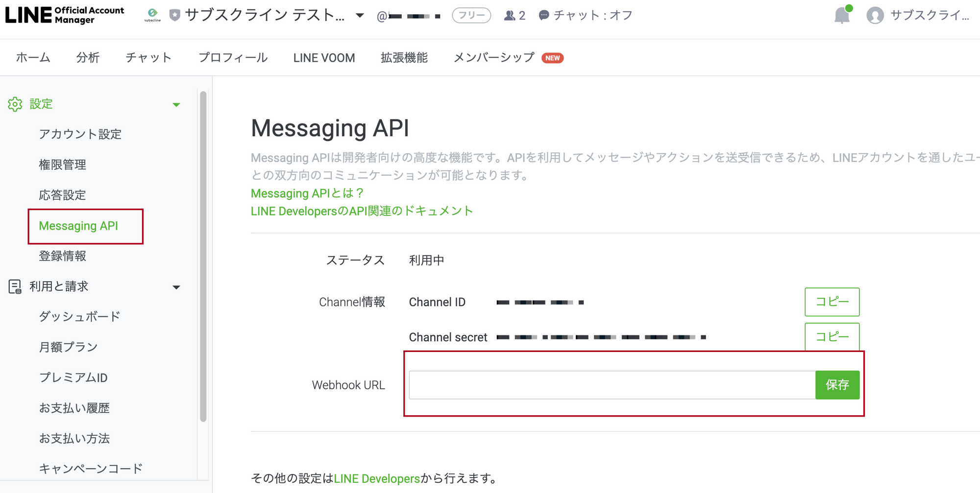Select 月額プラン in the sidebar
The image size is (980, 493).
click(69, 347)
